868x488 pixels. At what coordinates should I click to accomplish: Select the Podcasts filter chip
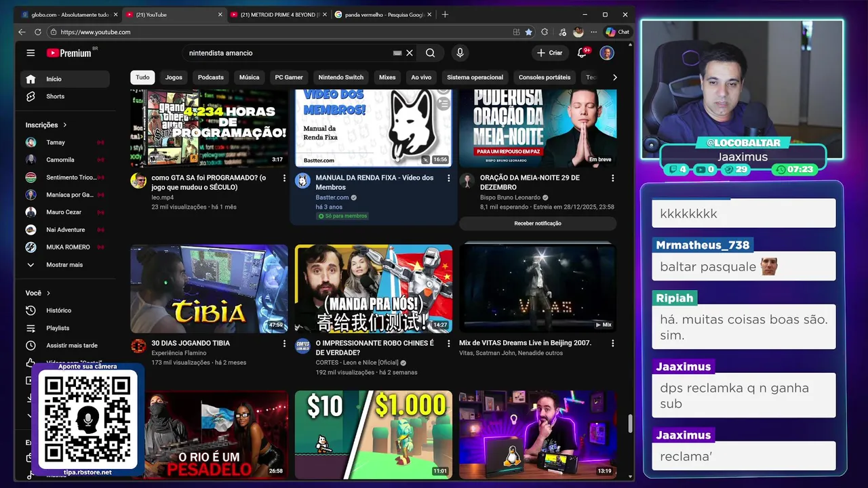[211, 77]
